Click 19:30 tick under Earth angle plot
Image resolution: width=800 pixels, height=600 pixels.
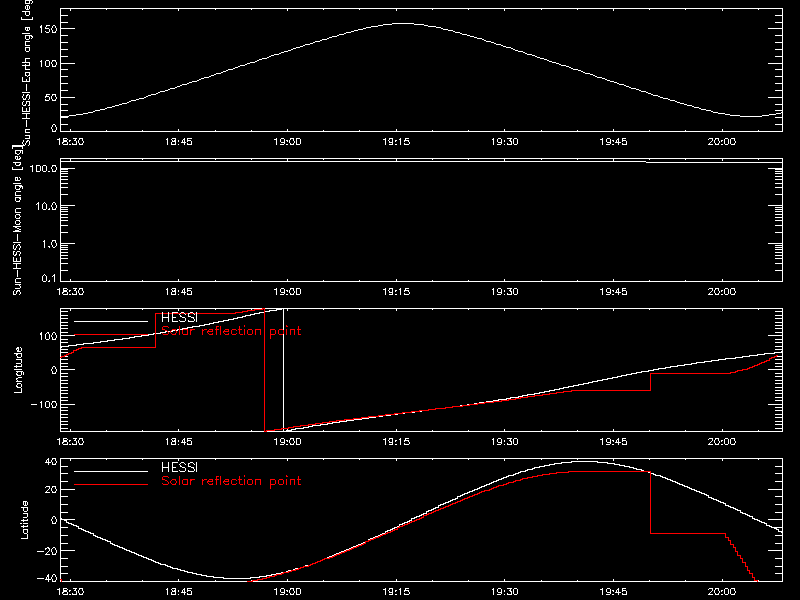(x=505, y=141)
